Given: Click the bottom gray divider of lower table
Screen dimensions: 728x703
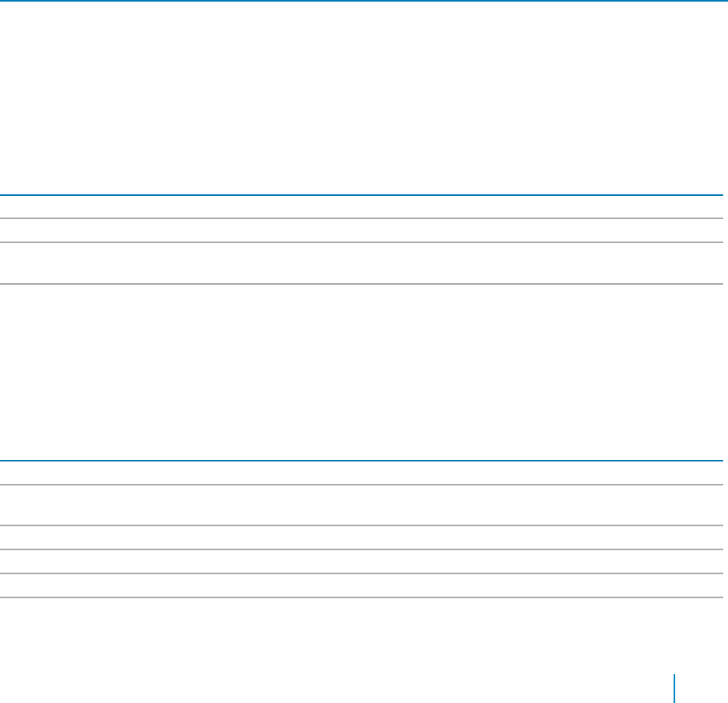Looking at the screenshot, I should [362, 597].
